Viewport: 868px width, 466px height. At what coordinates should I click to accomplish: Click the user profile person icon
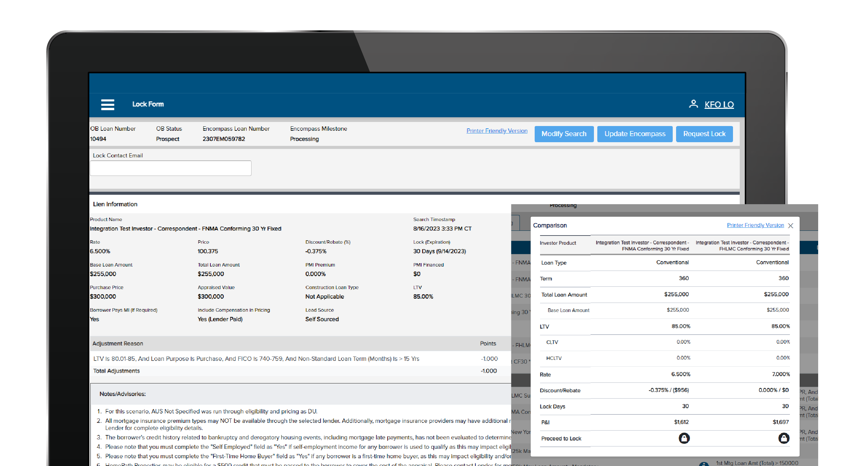coord(694,104)
